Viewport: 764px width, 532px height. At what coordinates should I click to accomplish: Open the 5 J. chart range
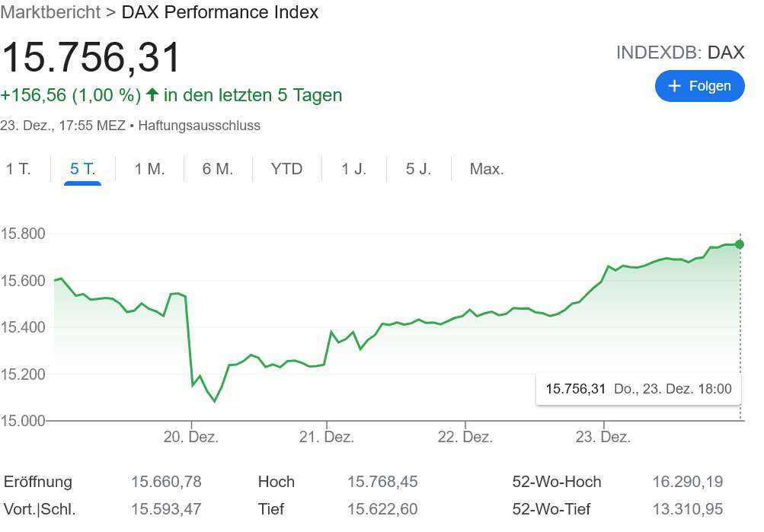click(418, 169)
